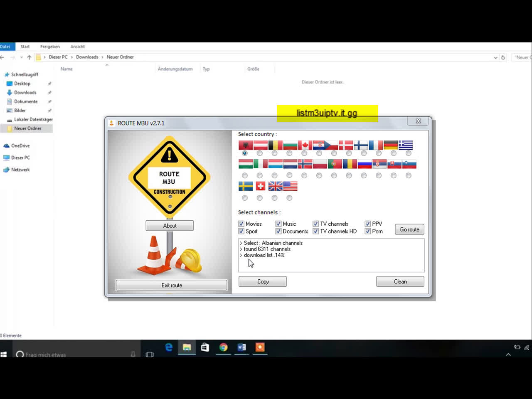Disable the PPV checkbox
This screenshot has width=532, height=399.
pos(368,224)
